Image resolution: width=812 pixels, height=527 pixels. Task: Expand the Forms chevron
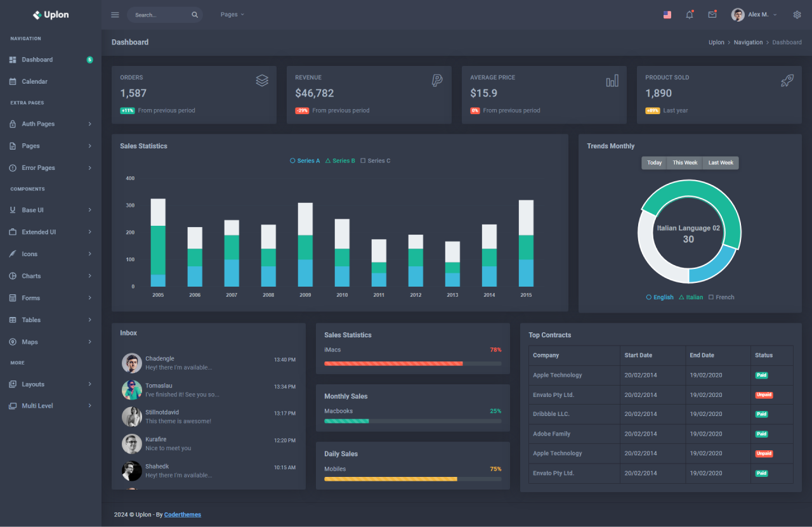[x=90, y=298]
